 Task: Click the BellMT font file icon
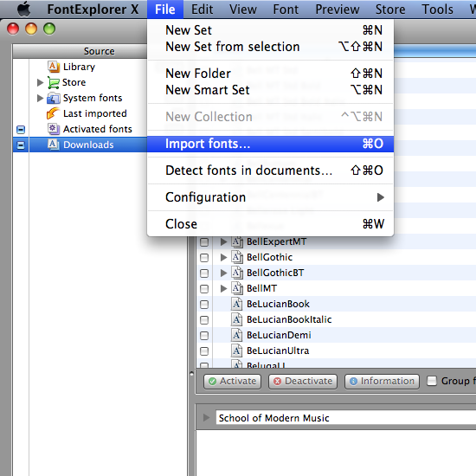237,288
